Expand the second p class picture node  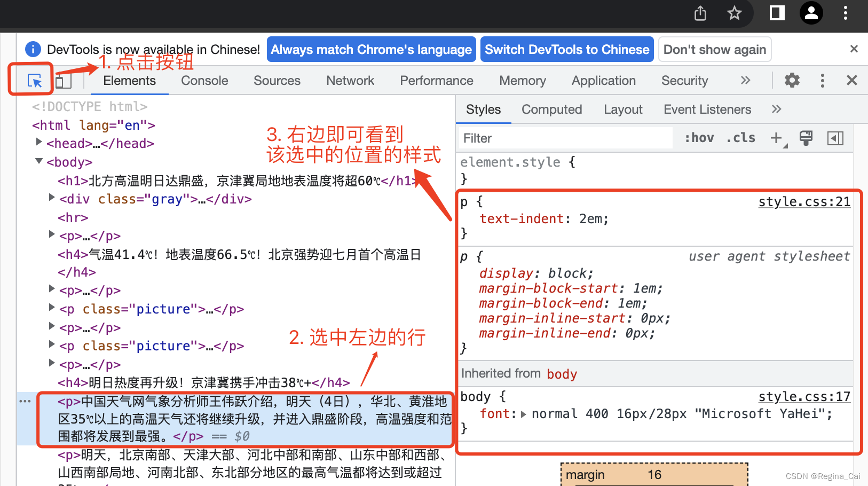tap(52, 344)
